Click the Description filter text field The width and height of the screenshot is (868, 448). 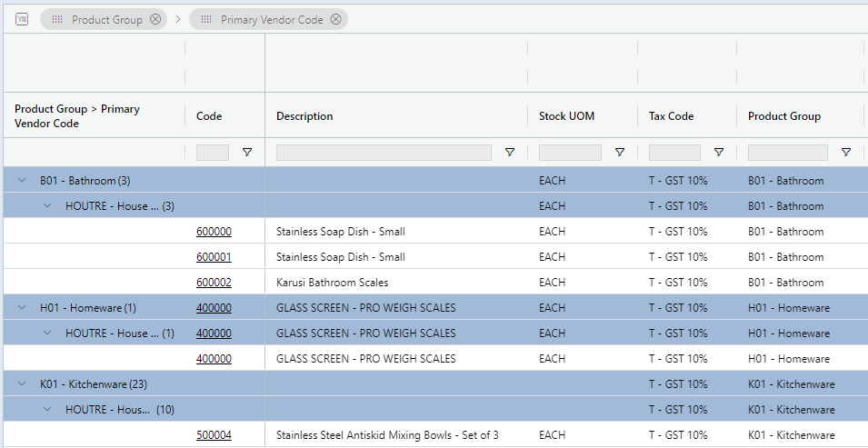pos(384,153)
